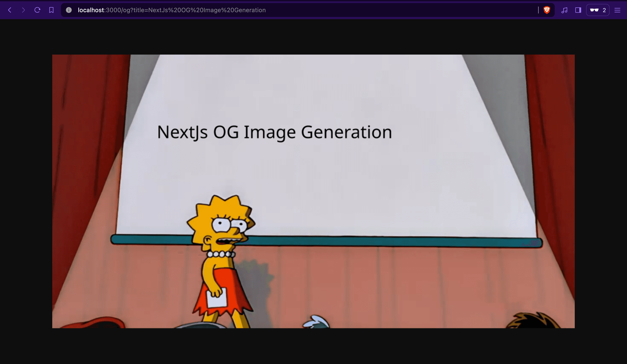The height and width of the screenshot is (364, 627).
Task: Go back to the previous page
Action: (x=10, y=10)
